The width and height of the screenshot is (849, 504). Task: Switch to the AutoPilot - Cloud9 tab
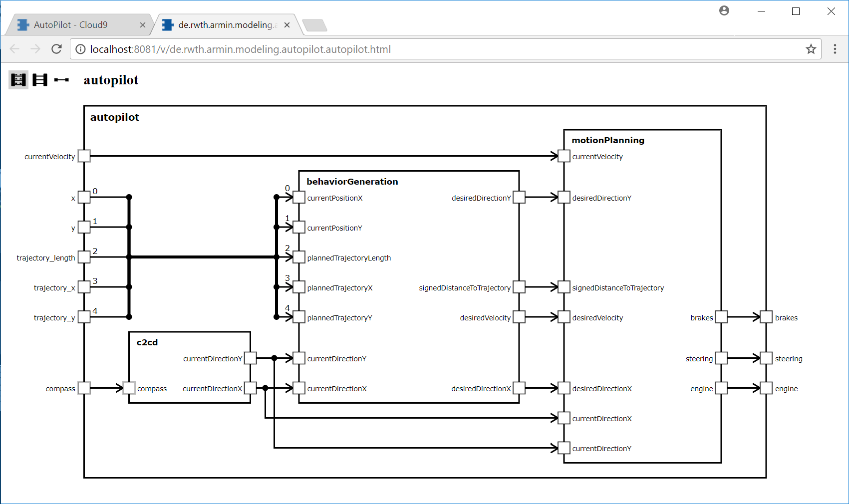[x=70, y=25]
